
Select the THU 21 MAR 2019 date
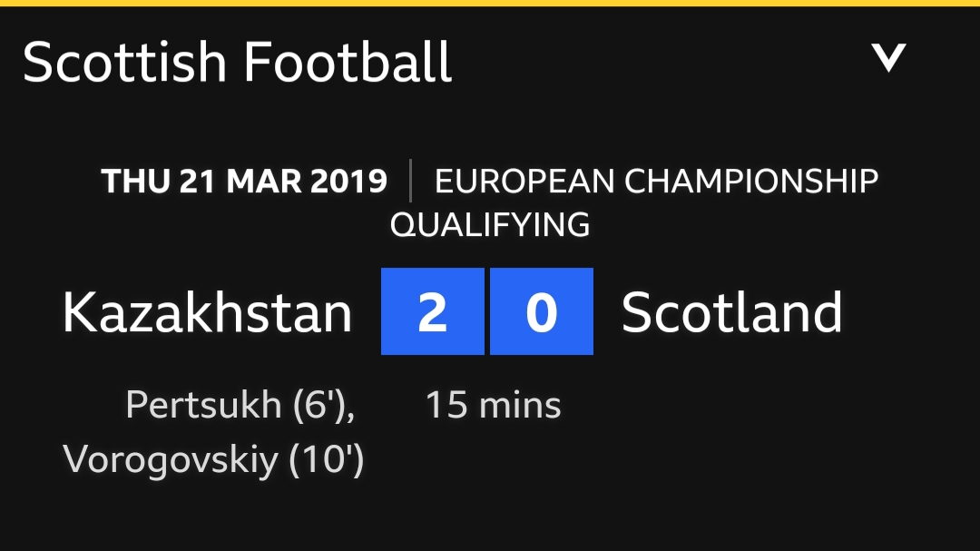244,182
